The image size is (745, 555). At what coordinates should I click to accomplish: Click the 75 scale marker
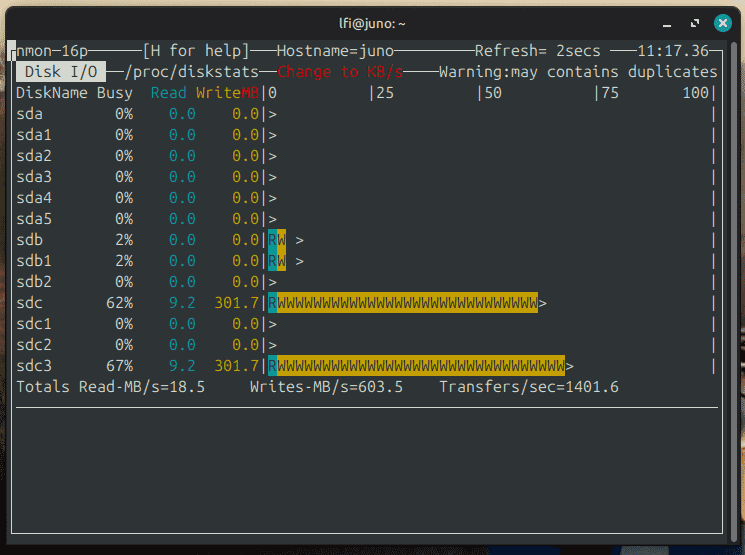(x=610, y=93)
